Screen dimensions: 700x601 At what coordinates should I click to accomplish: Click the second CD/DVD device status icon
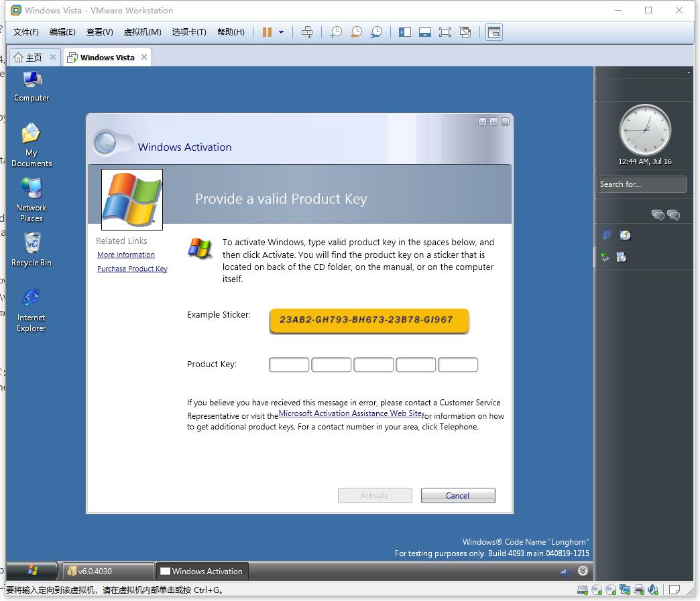tap(611, 590)
